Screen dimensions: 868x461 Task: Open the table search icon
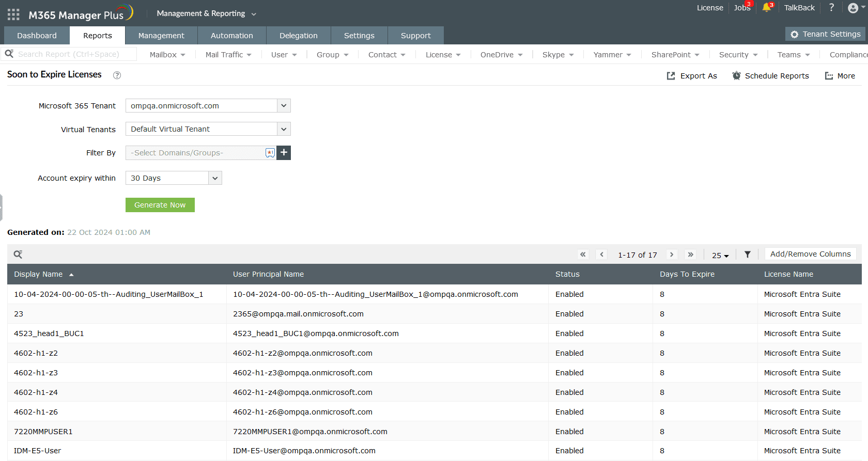[18, 254]
